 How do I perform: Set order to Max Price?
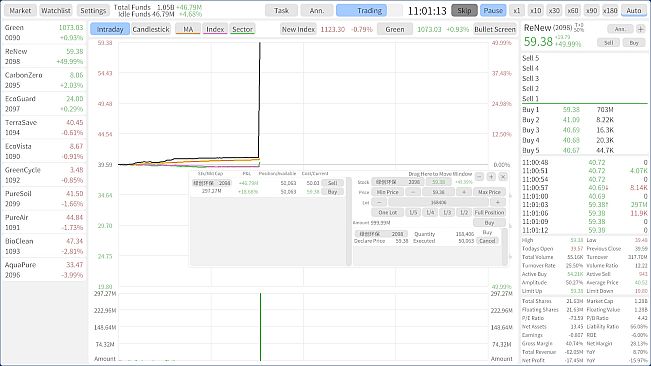tap(489, 192)
